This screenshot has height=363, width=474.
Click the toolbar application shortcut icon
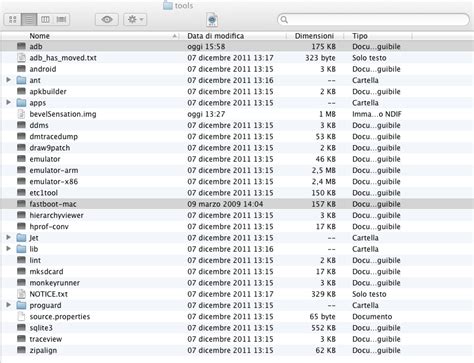coord(212,20)
